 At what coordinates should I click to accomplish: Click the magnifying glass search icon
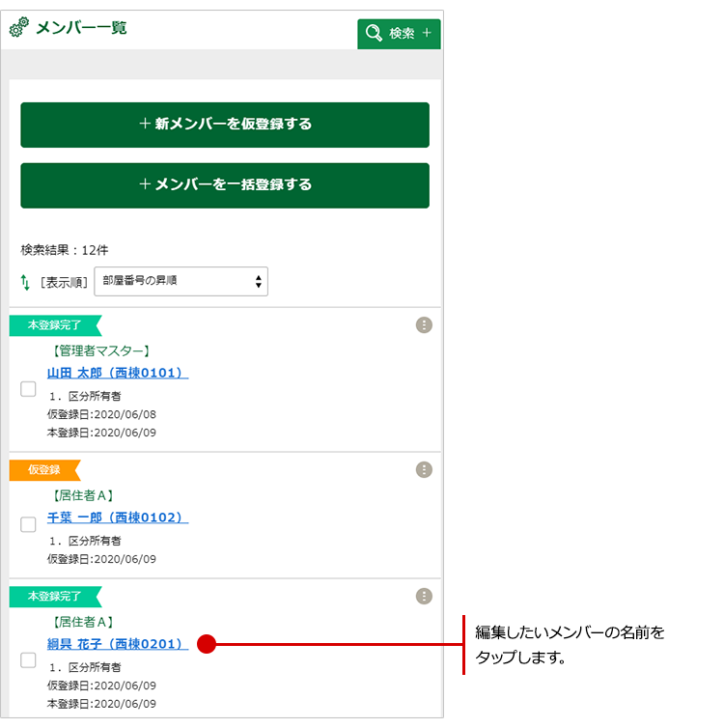click(373, 34)
